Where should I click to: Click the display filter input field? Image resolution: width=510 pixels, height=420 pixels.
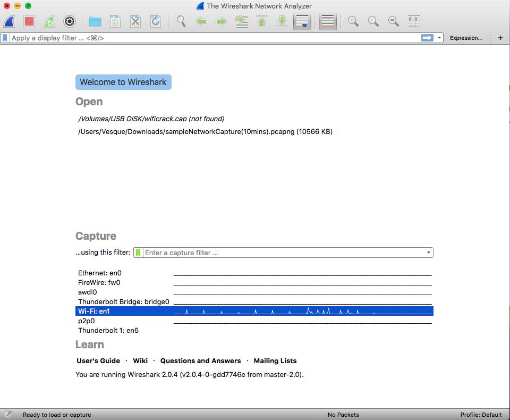point(215,38)
